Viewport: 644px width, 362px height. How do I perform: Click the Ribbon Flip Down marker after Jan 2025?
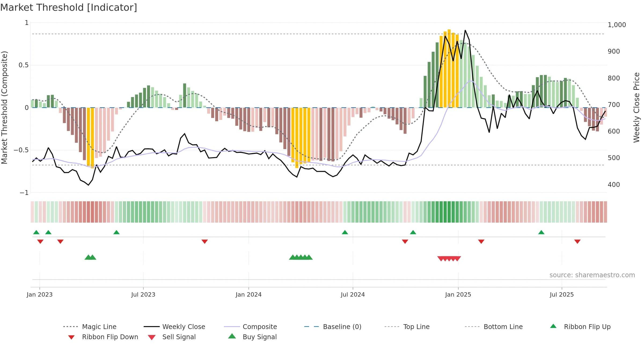(481, 242)
